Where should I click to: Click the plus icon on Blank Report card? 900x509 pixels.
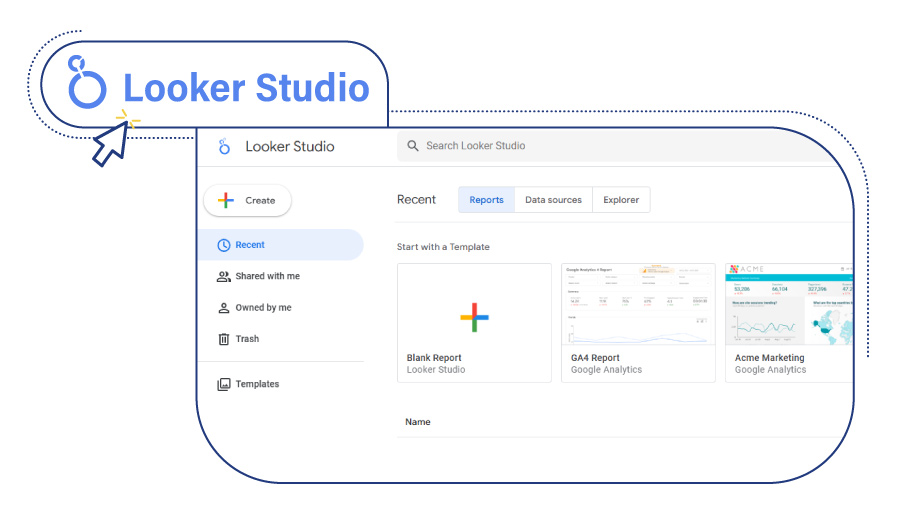pos(474,317)
